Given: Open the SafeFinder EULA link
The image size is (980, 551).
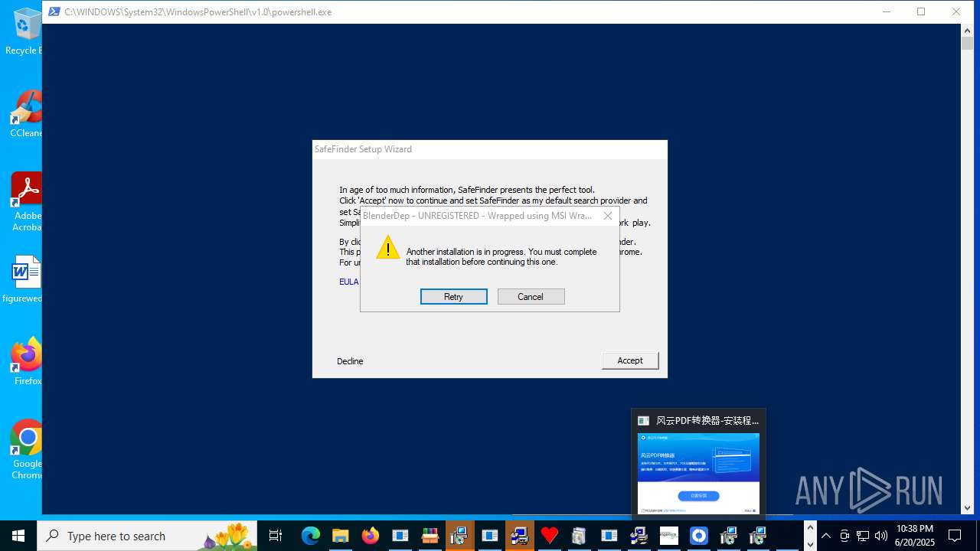Looking at the screenshot, I should (348, 282).
